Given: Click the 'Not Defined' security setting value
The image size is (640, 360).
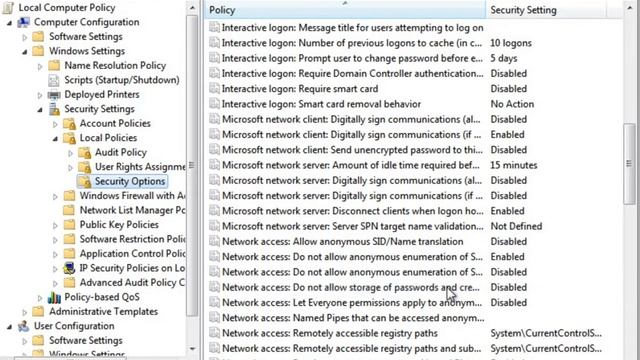Looking at the screenshot, I should pyautogui.click(x=516, y=226).
